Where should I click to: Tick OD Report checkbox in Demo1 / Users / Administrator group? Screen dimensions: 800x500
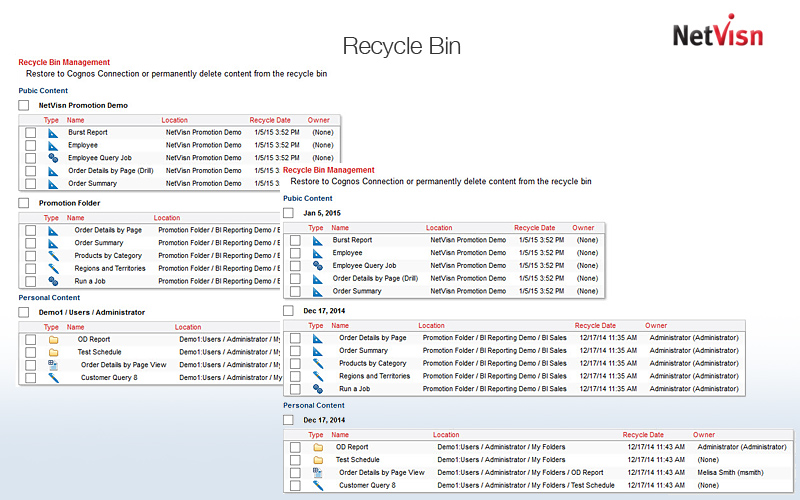pyautogui.click(x=31, y=339)
